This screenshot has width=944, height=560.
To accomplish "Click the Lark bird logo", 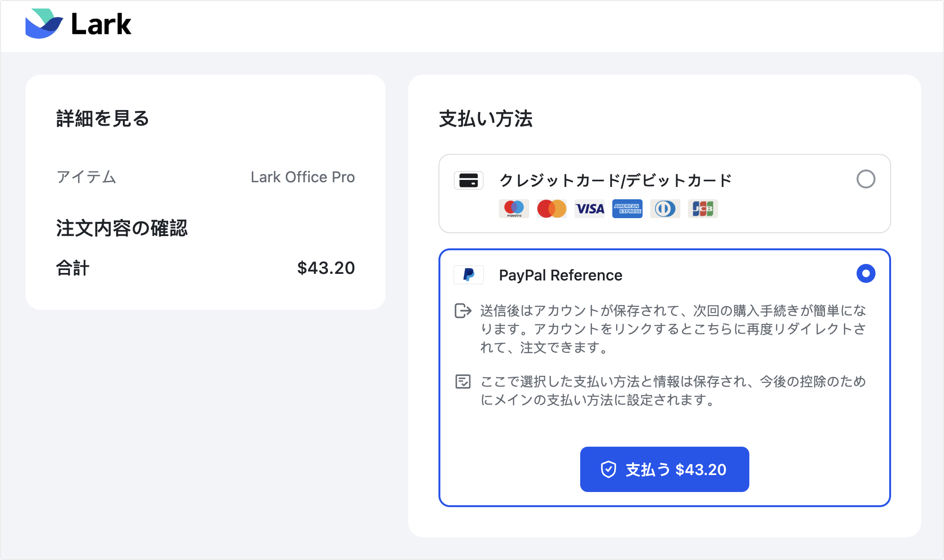I will click(x=44, y=24).
